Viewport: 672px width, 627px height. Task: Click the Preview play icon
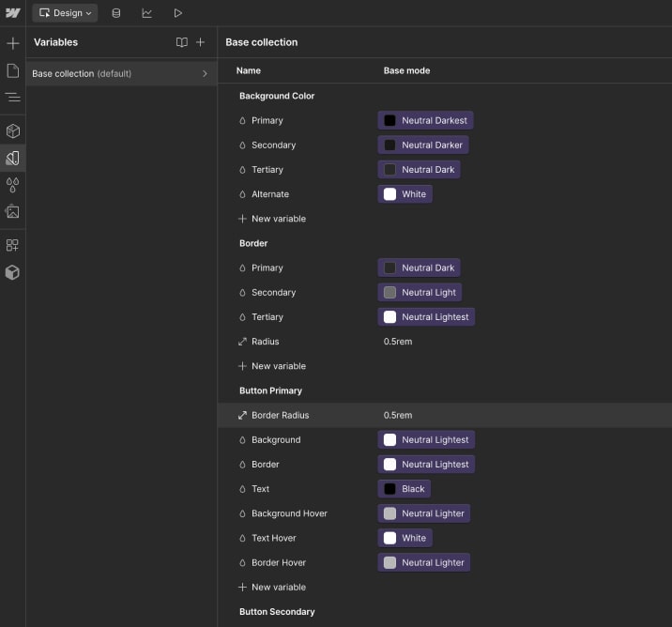click(x=178, y=13)
